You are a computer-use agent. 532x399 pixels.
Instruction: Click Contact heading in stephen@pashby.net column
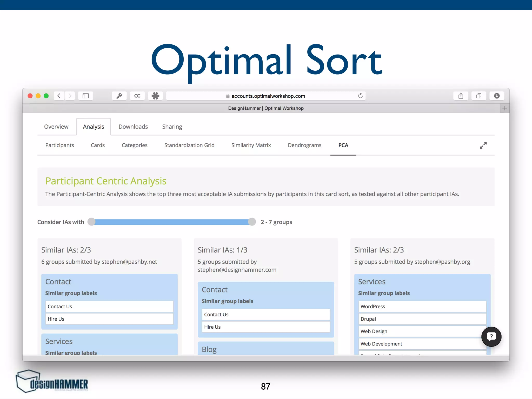58,282
